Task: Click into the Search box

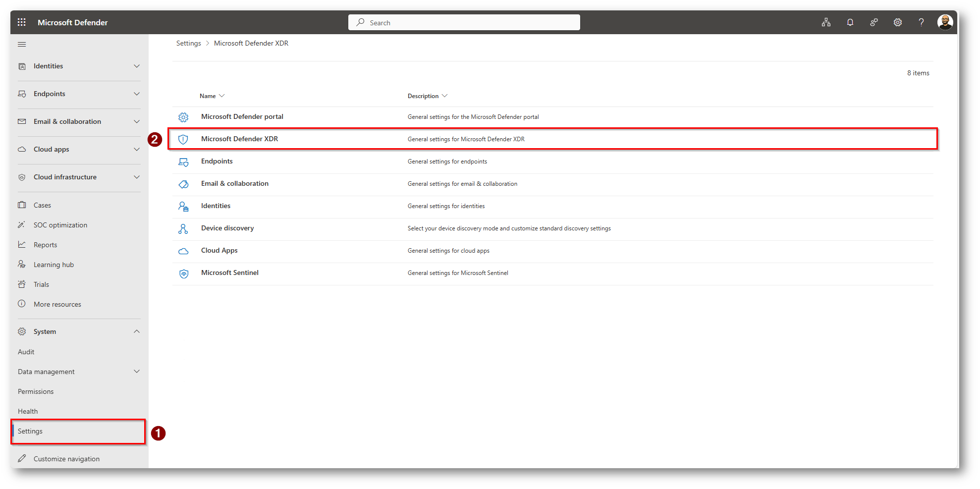Action: 464,23
